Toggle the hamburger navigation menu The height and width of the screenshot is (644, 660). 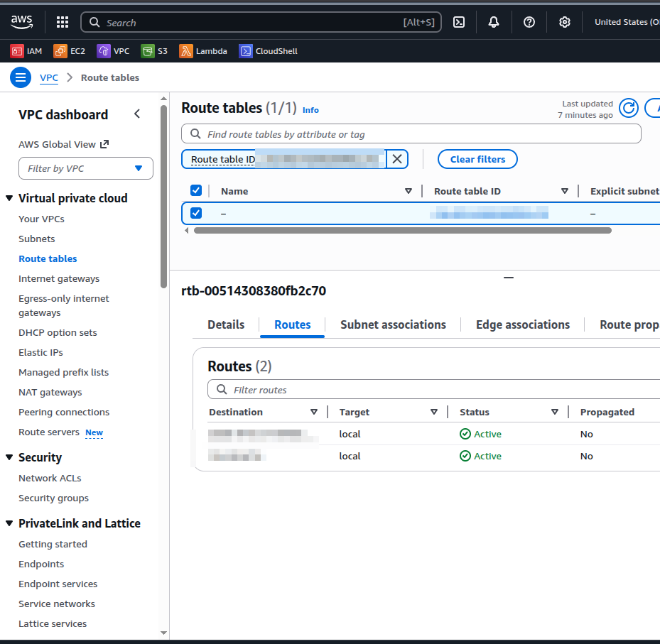[21, 77]
